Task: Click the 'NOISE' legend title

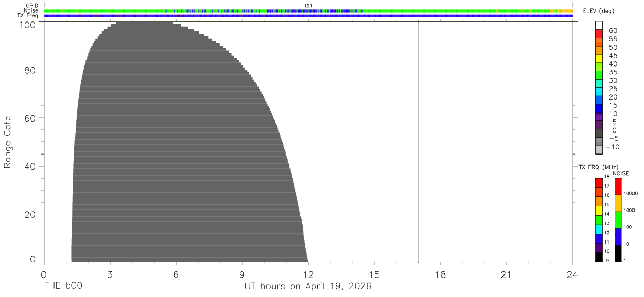Action: coord(620,173)
